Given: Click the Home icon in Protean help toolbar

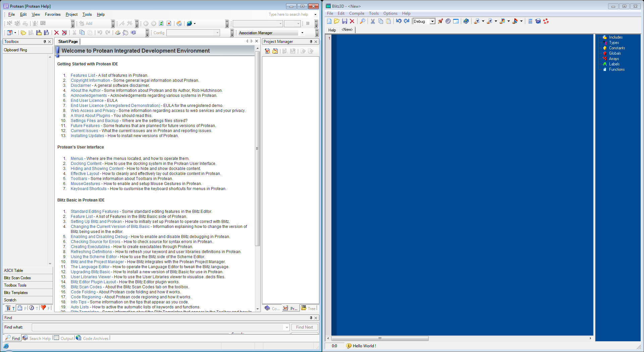Looking at the screenshot, I should click(179, 23).
